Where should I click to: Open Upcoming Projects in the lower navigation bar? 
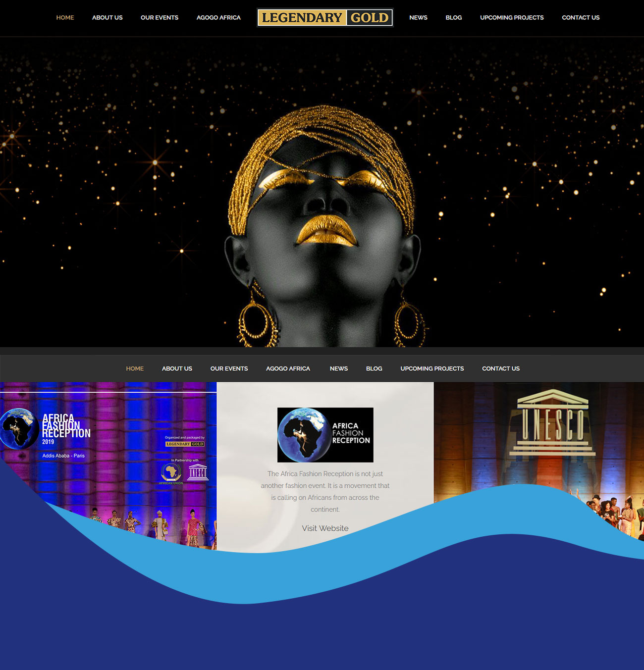pos(432,368)
